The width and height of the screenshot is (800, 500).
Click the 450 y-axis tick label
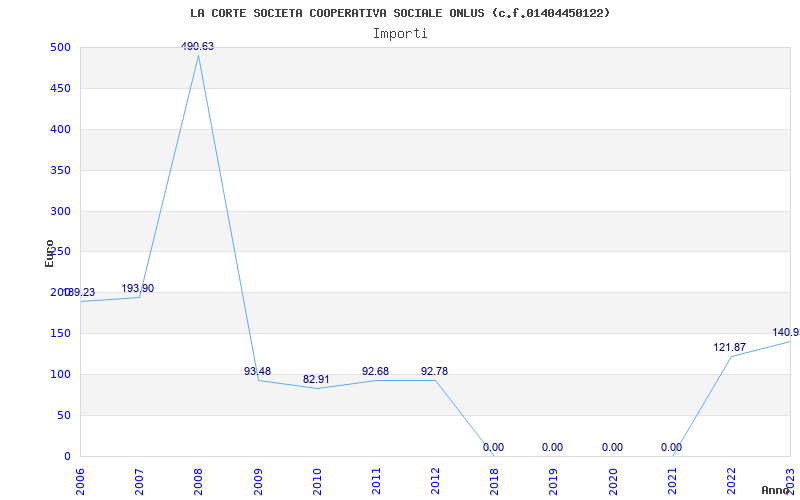60,88
